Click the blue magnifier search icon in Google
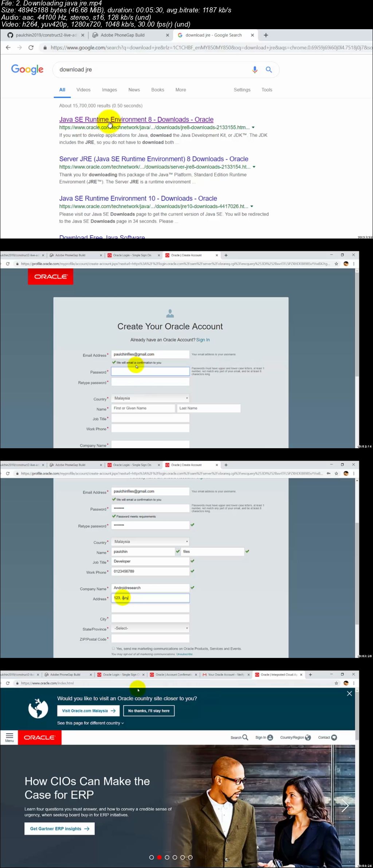 tap(269, 70)
